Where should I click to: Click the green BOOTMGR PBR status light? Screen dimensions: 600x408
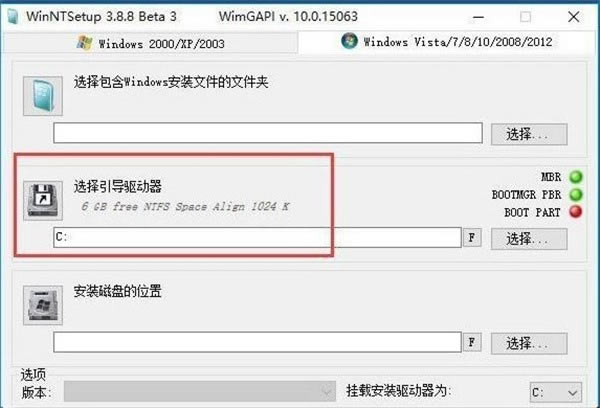[576, 194]
